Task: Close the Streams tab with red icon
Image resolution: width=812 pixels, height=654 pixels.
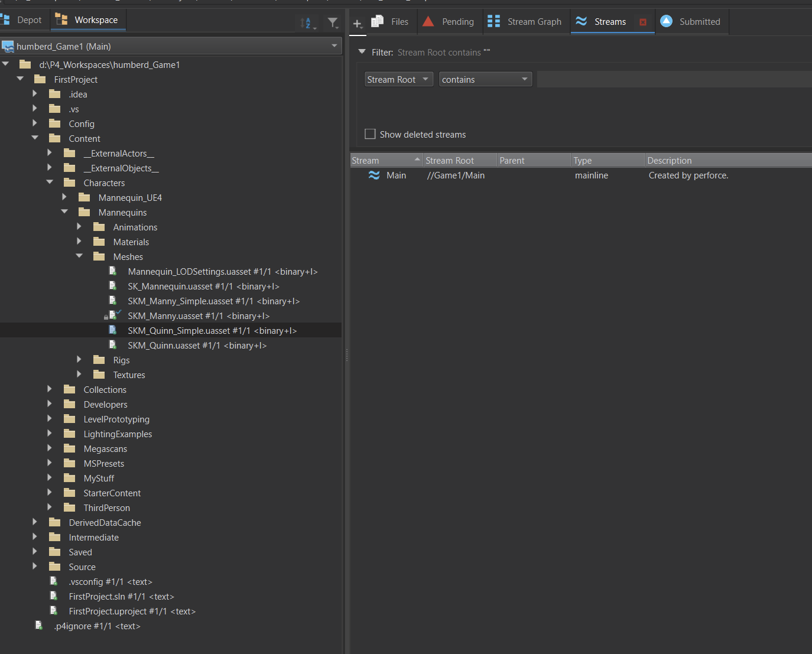Action: pos(643,22)
